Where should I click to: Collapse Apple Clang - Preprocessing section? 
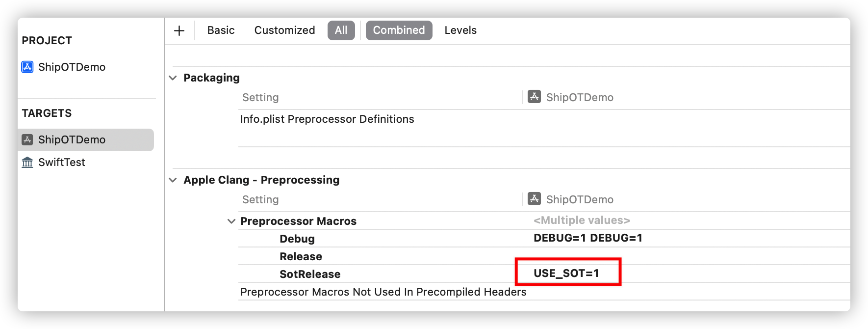pyautogui.click(x=173, y=180)
